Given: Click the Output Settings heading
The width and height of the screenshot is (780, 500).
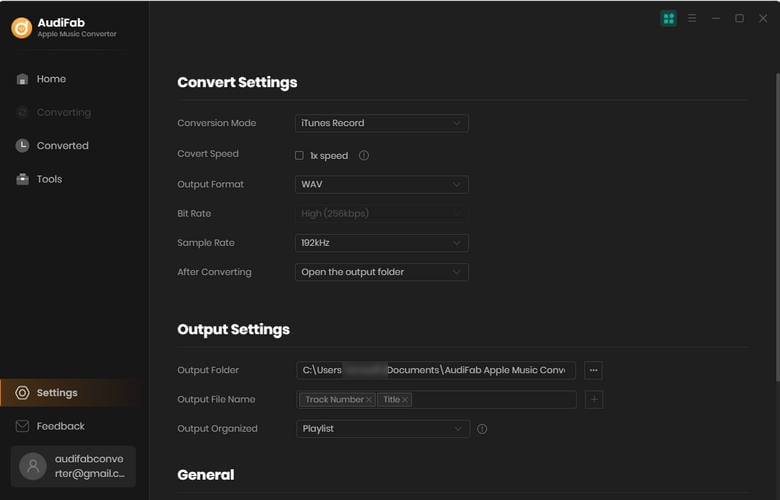Looking at the screenshot, I should tap(233, 329).
